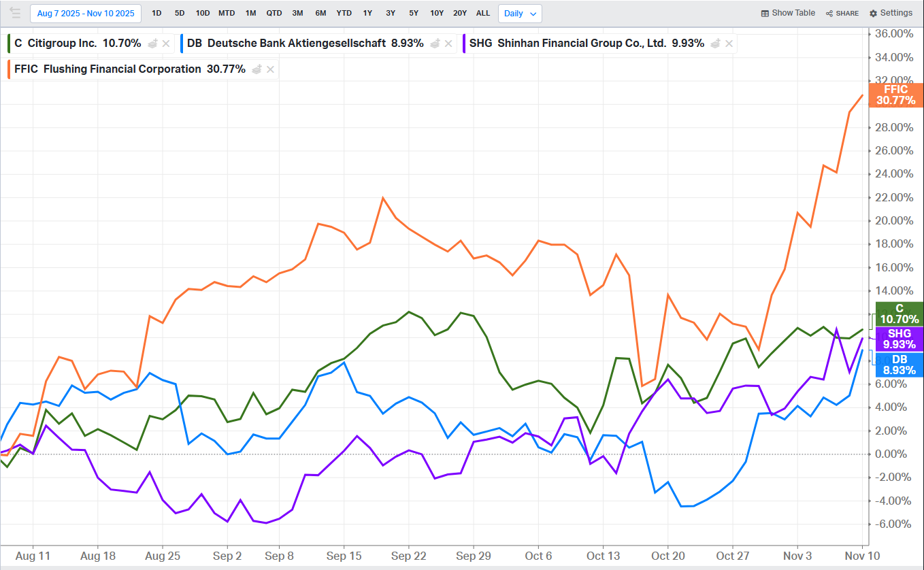
Task: Select the 5Y time range
Action: pyautogui.click(x=414, y=13)
